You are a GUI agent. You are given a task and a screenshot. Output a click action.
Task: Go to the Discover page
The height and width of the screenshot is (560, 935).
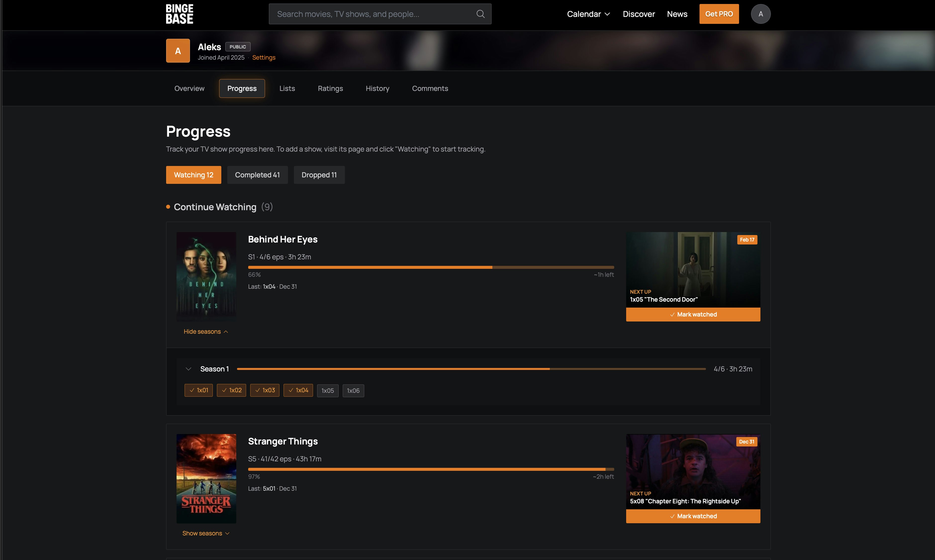coord(639,14)
